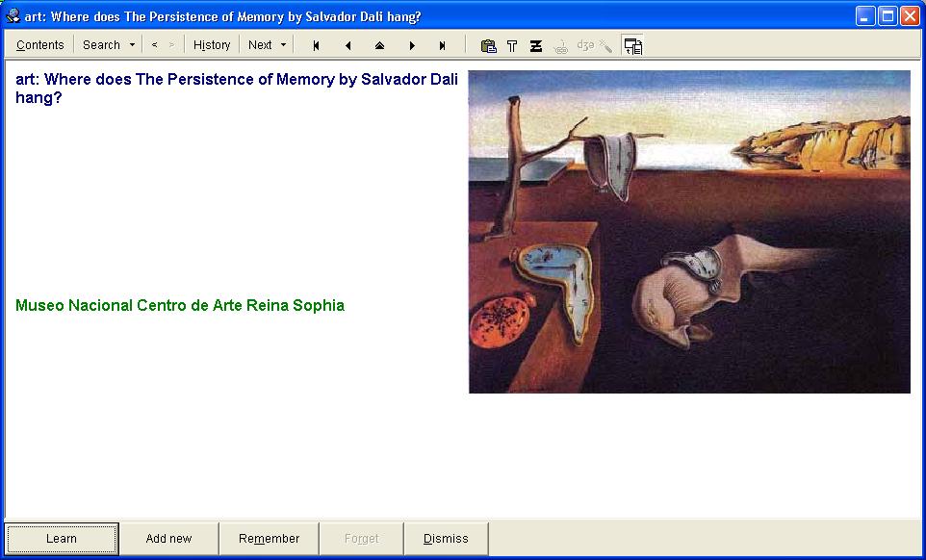Viewport: 926px width, 560px height.
Task: Click the phonetic transcription toolbar icon
Action: [585, 45]
